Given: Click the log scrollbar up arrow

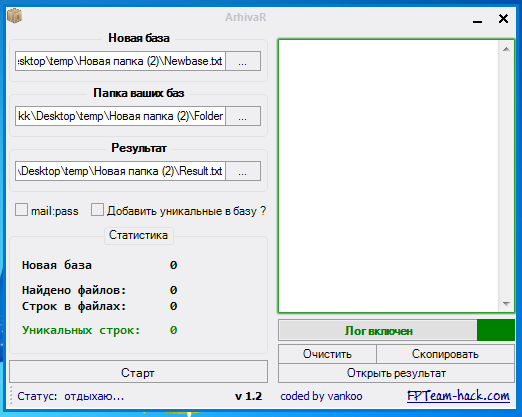Looking at the screenshot, I should coord(506,49).
